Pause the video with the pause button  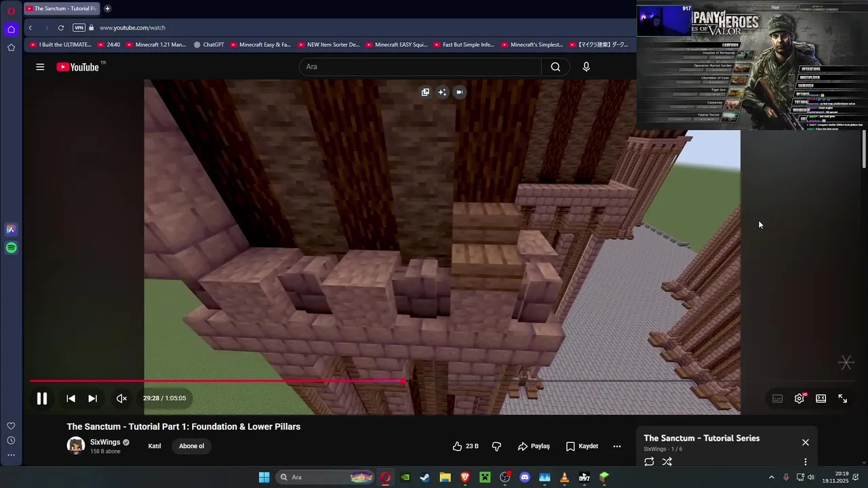(41, 399)
